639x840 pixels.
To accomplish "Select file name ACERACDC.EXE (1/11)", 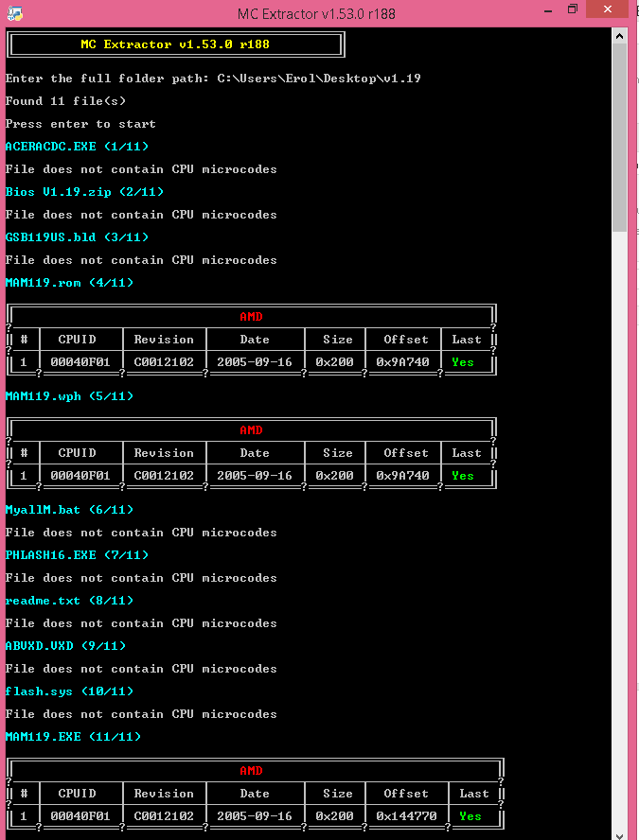I will pos(77,147).
